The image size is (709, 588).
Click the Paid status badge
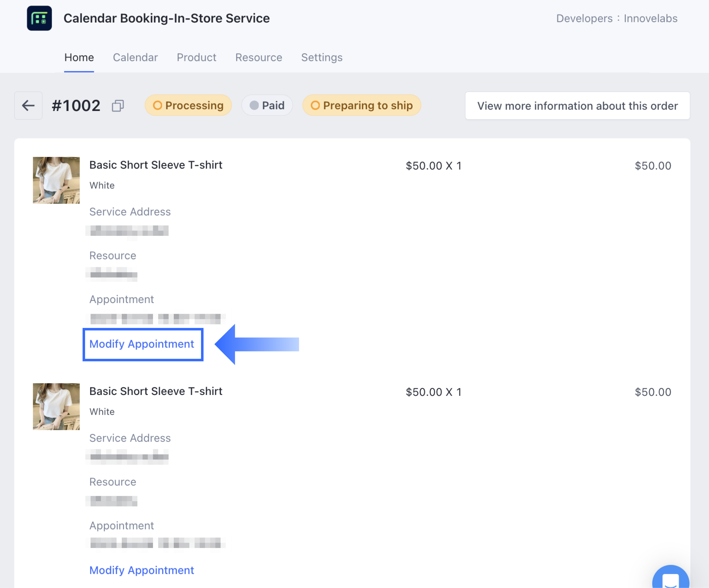click(x=267, y=105)
